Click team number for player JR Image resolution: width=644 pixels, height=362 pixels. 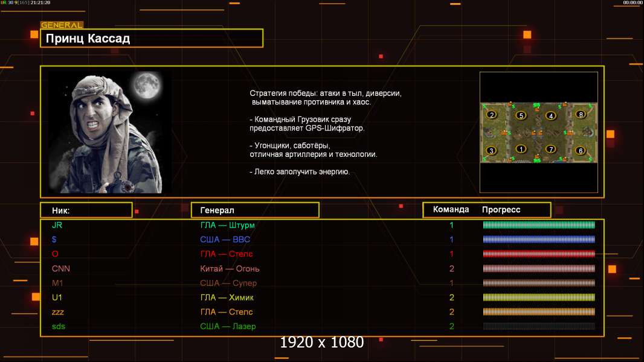point(451,225)
